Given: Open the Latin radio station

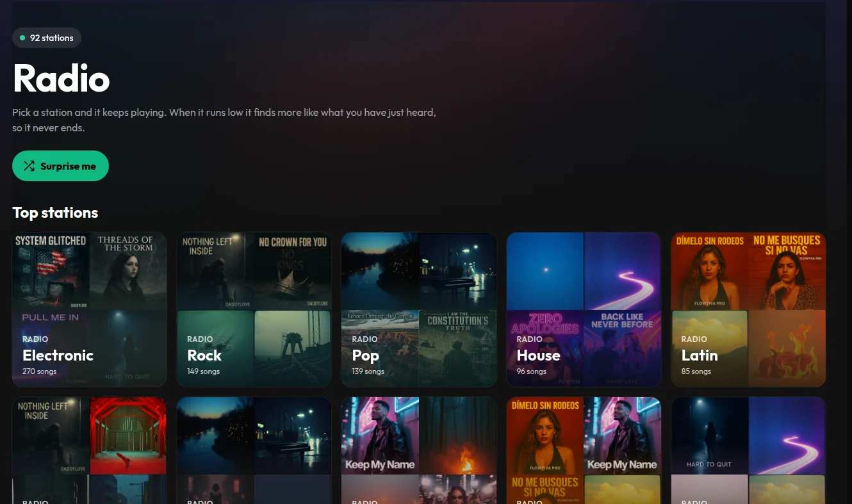Looking at the screenshot, I should [748, 309].
